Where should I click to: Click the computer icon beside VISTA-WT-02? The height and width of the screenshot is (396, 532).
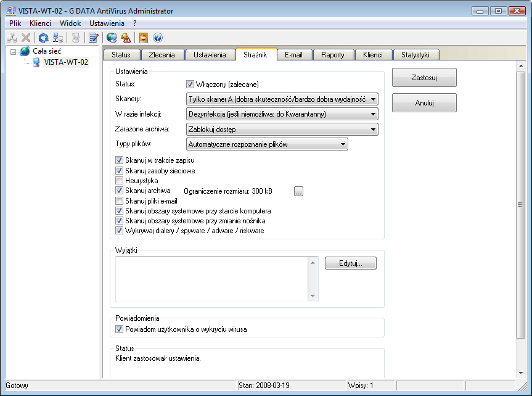coord(36,62)
